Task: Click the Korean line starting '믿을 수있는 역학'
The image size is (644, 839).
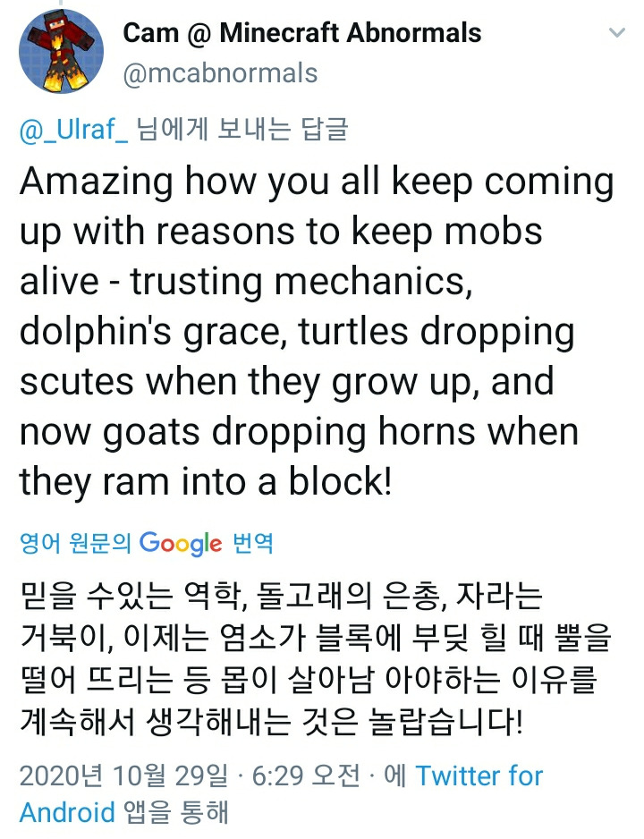Action: (x=282, y=595)
